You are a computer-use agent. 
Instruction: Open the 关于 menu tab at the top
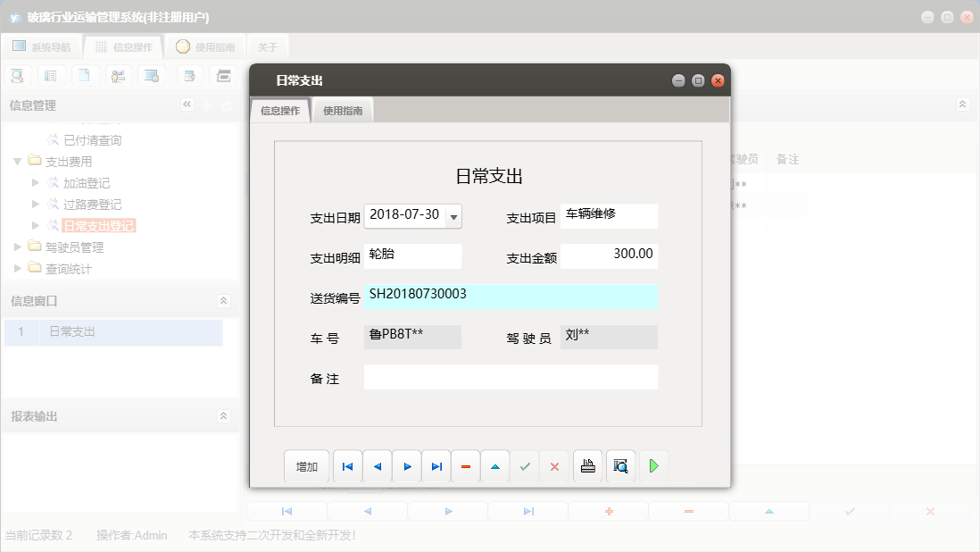tap(267, 46)
